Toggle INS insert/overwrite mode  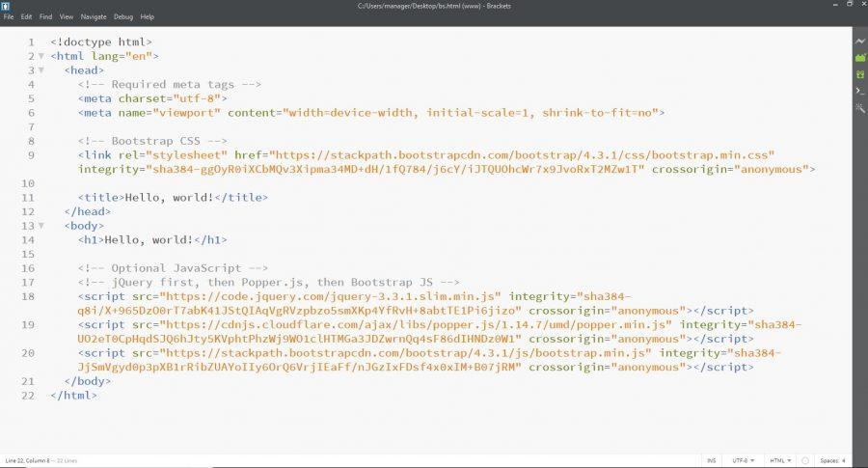click(712, 461)
